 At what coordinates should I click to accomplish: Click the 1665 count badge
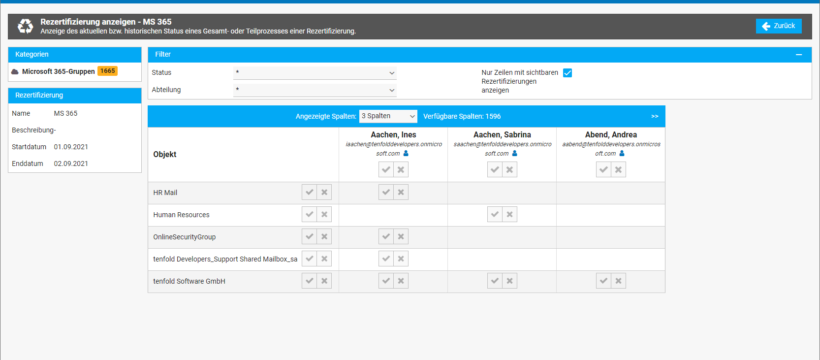[x=108, y=71]
